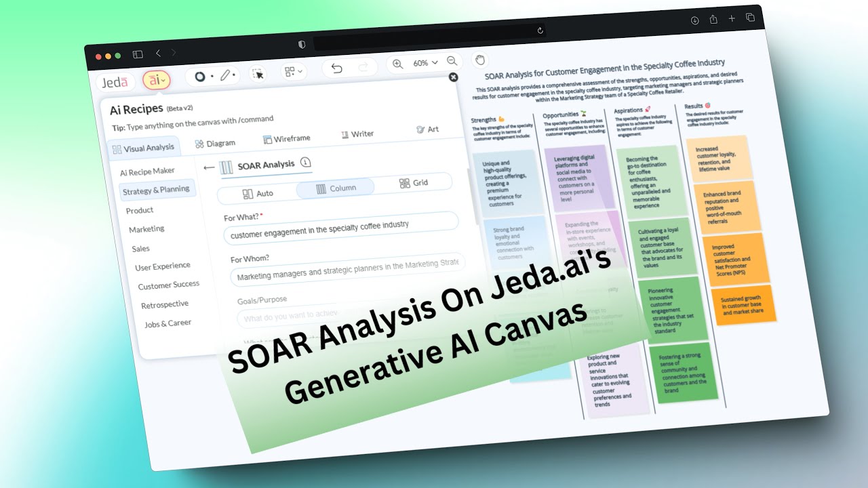Screen dimensions: 868x488
Task: Select the Strategy & Planning category
Action: pos(156,190)
